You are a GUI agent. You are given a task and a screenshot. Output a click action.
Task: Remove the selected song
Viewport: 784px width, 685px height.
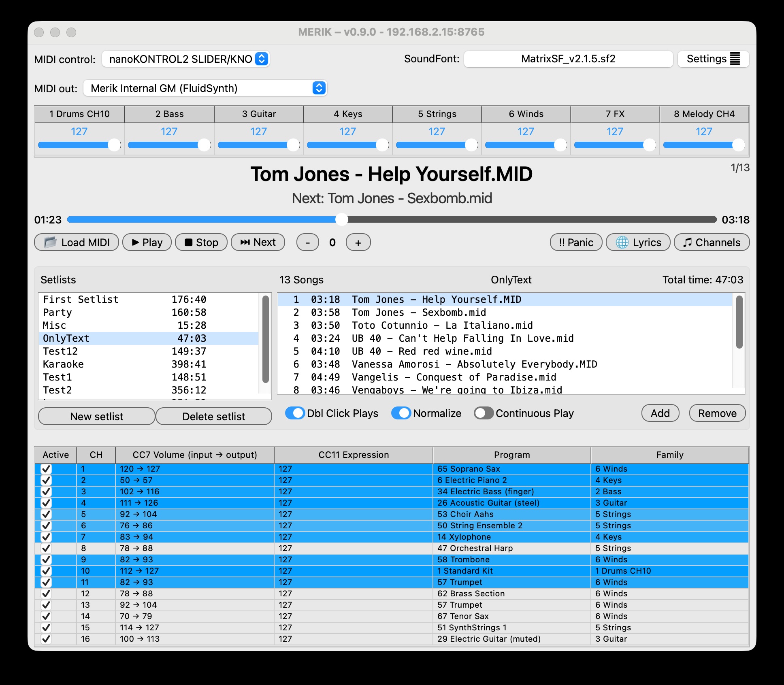(x=717, y=413)
